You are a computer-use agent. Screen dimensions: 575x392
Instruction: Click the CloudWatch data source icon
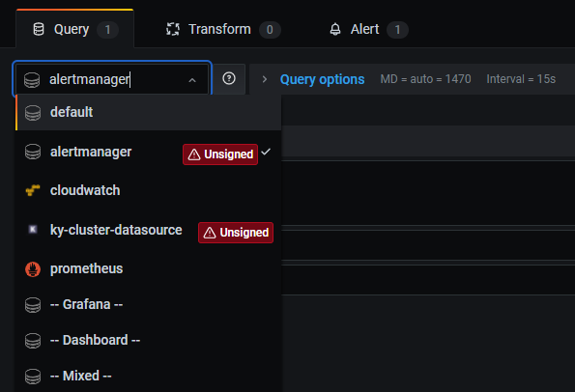pyautogui.click(x=33, y=190)
